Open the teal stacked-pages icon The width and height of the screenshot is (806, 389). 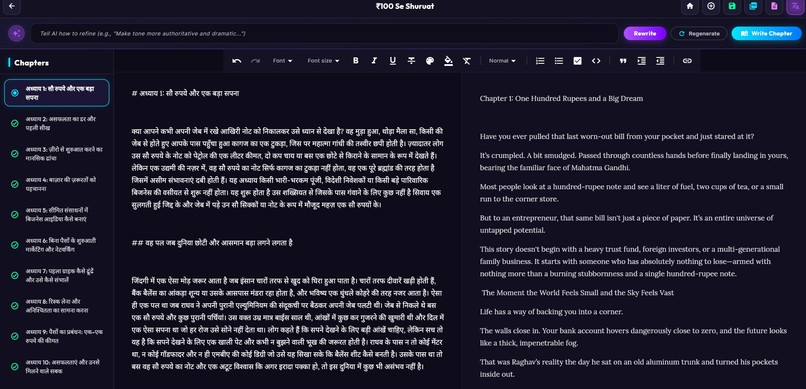pos(753,6)
